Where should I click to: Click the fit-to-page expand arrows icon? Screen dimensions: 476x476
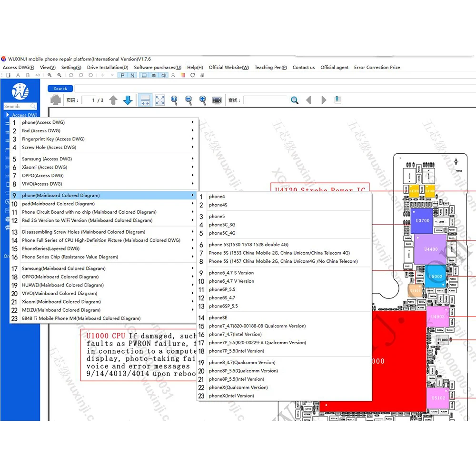[x=159, y=100]
